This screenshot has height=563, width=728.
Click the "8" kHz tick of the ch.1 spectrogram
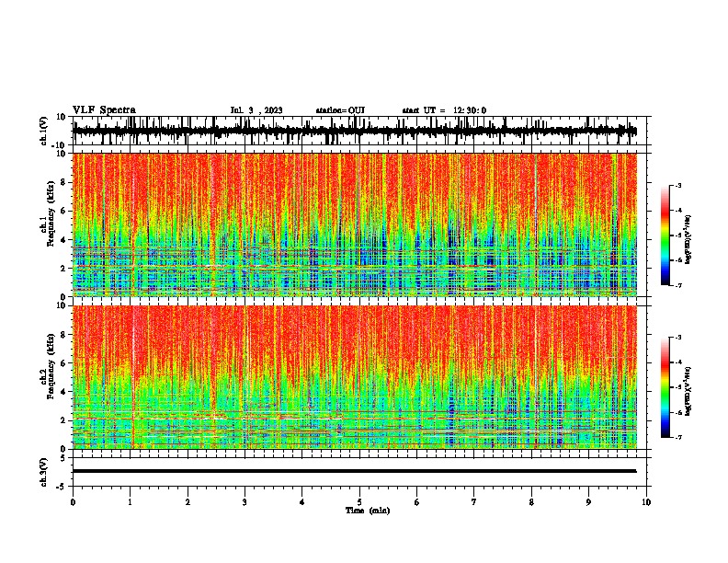pos(63,182)
